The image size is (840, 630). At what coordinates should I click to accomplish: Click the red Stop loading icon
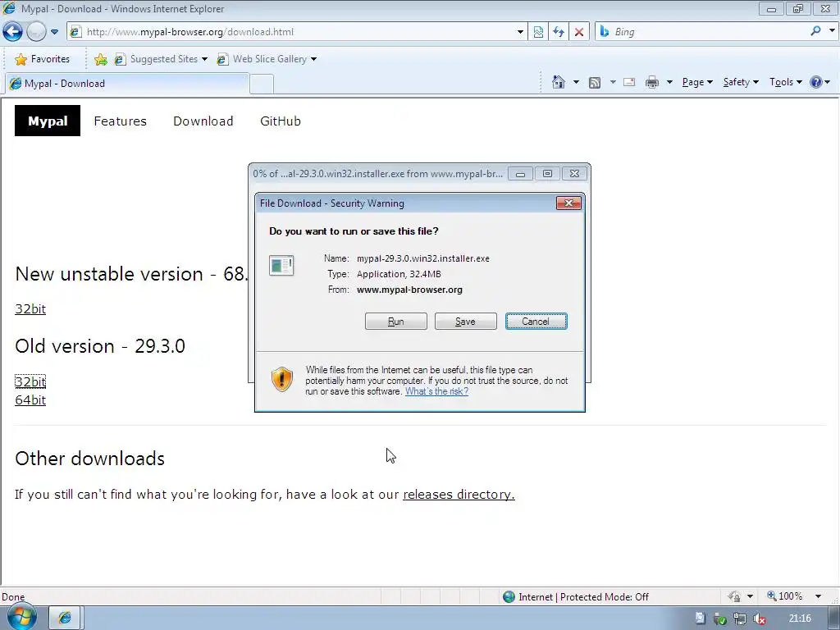coord(578,32)
